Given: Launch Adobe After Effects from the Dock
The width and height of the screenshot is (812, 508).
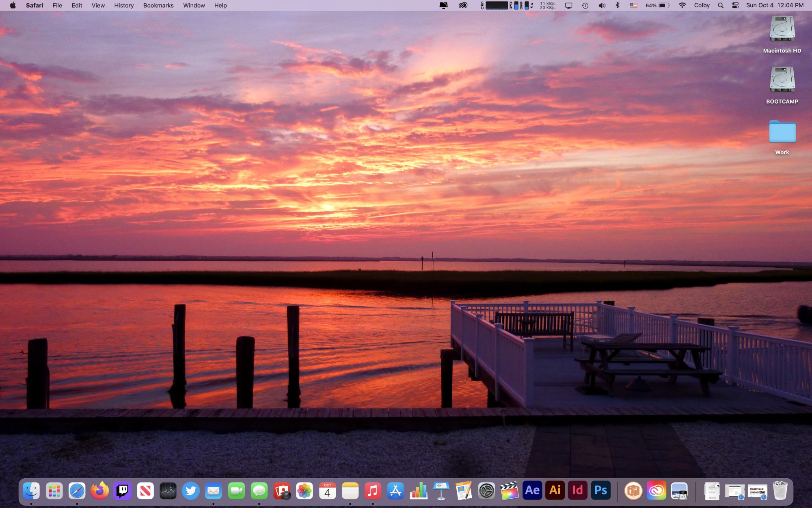Looking at the screenshot, I should tap(532, 491).
